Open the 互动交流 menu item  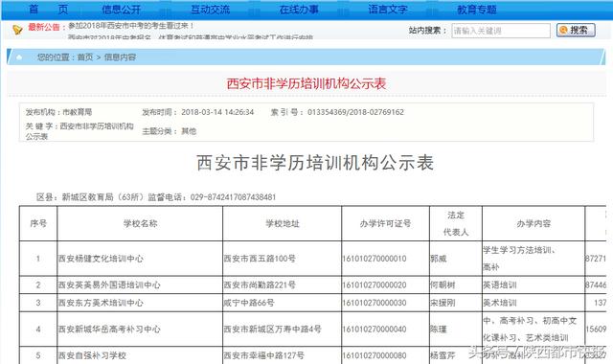coord(210,9)
